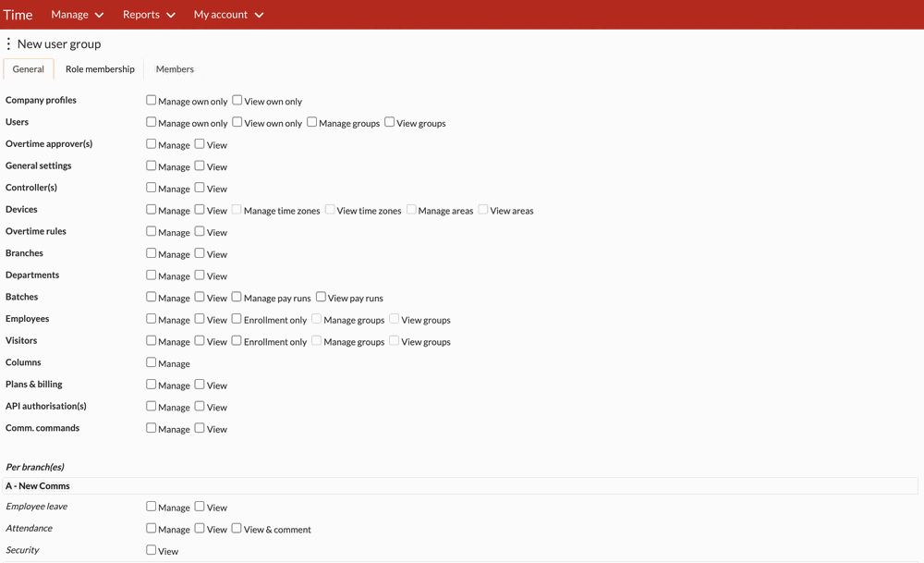Viewport: 924px width, 563px height.
Task: Tick Manage in the Batches row
Action: tap(152, 297)
